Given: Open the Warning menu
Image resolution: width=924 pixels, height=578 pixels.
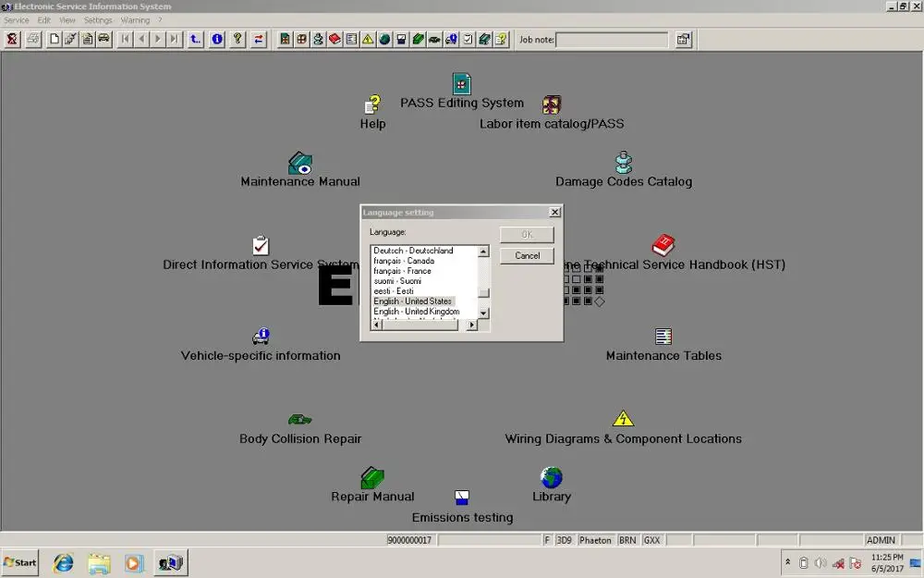Looking at the screenshot, I should coord(135,20).
